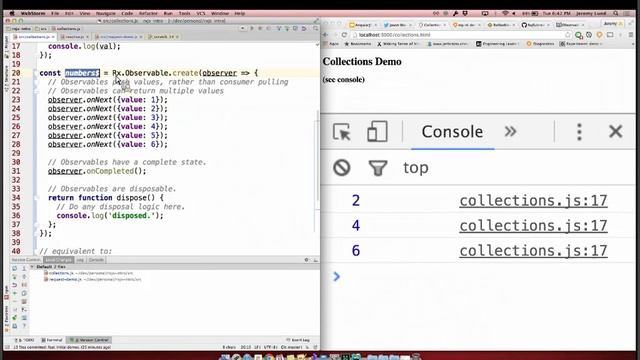Focus the console input prompt

tap(478, 276)
